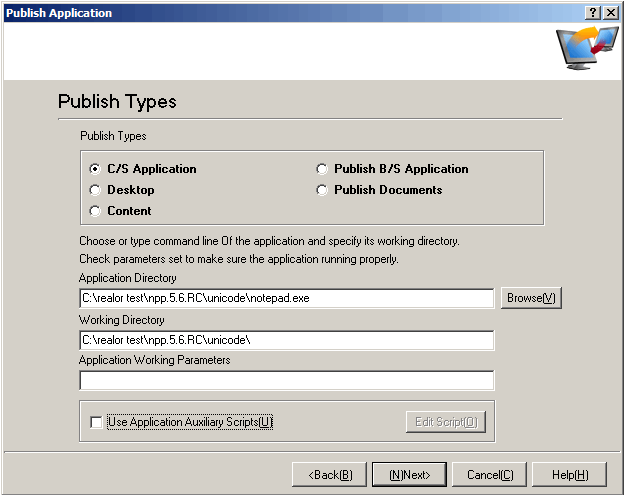Click the Application Working Parameters input box
This screenshot has height=495, width=626.
coord(286,381)
